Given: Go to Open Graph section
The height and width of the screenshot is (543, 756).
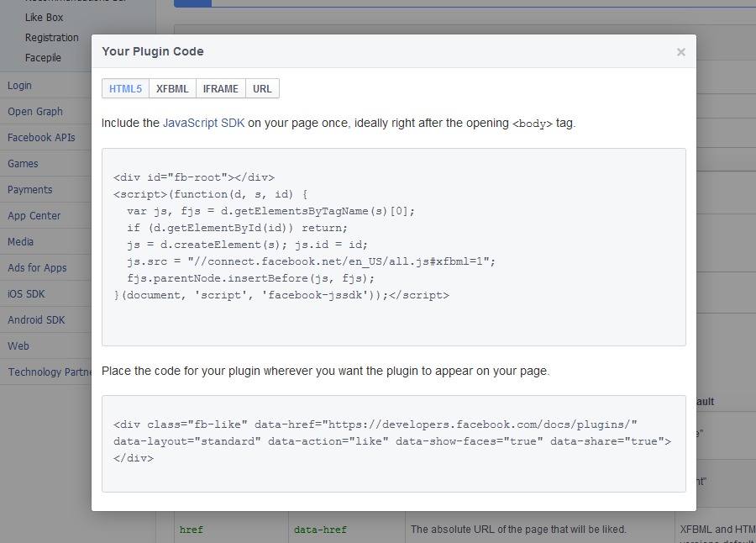Looking at the screenshot, I should (35, 112).
